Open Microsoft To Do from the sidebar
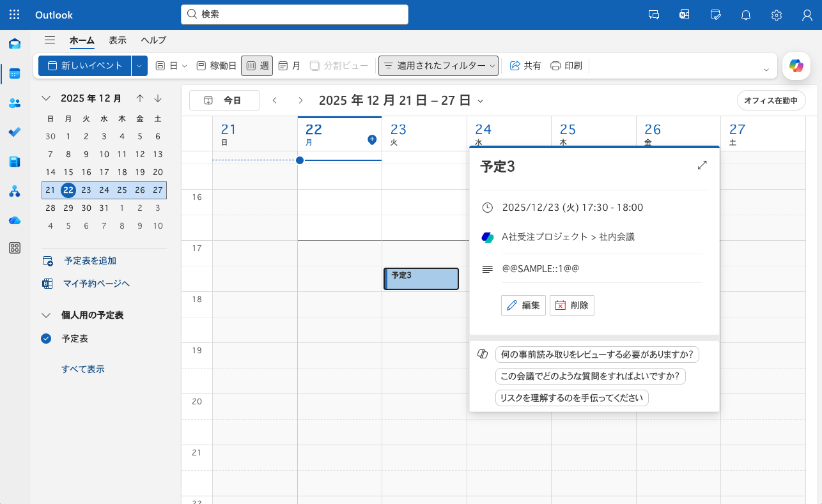822x504 pixels. tap(15, 132)
